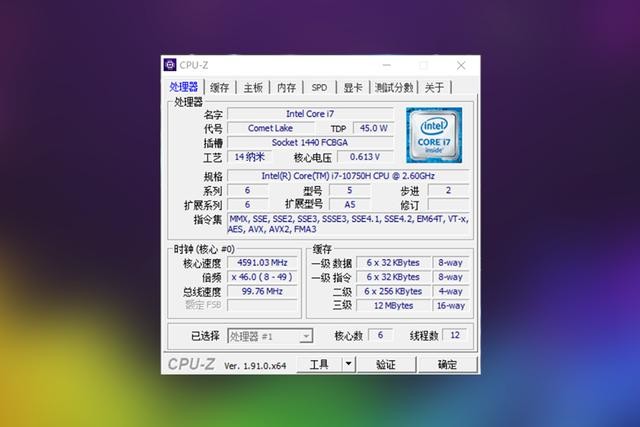Select the 处理器 tab
The width and height of the screenshot is (640, 427).
coord(184,87)
